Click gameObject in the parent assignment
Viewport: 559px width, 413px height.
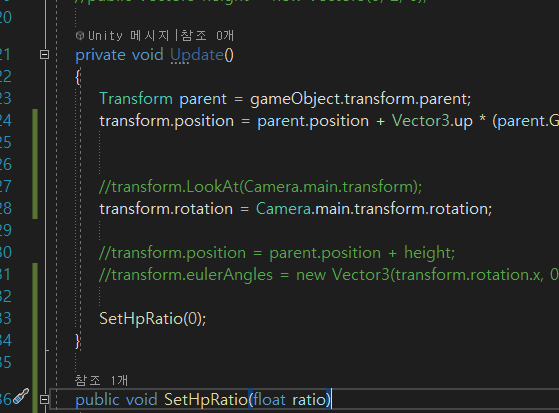pos(296,99)
